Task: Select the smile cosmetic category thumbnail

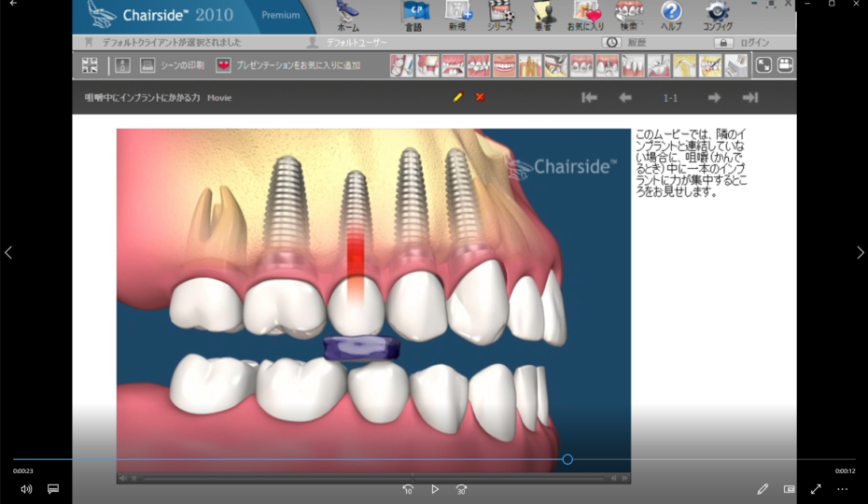Action: 504,65
